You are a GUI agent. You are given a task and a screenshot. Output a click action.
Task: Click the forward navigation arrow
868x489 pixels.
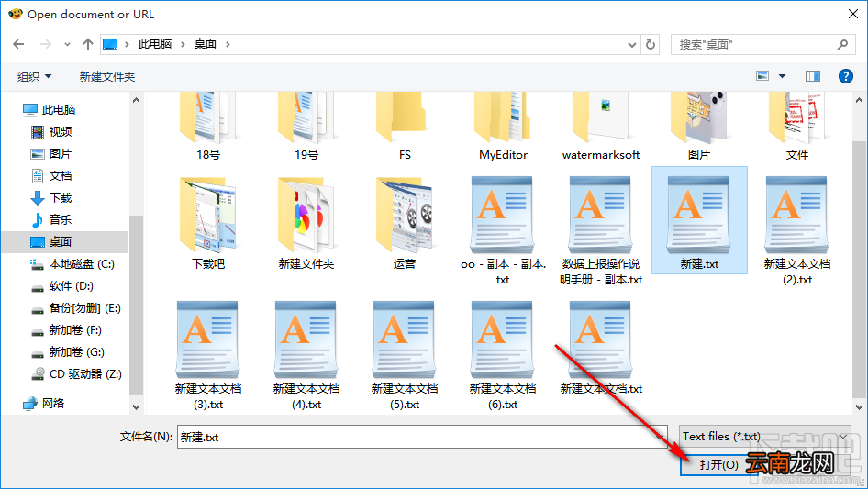click(45, 44)
